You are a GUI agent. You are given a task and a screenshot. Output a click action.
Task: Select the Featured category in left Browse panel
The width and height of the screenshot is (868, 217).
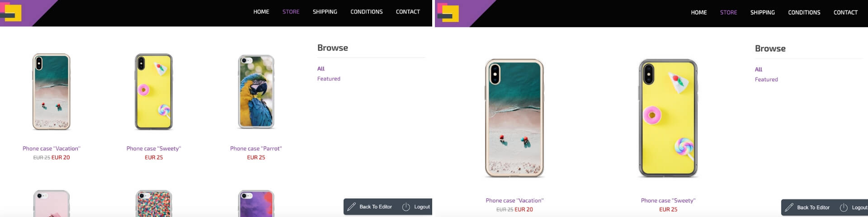coord(329,79)
